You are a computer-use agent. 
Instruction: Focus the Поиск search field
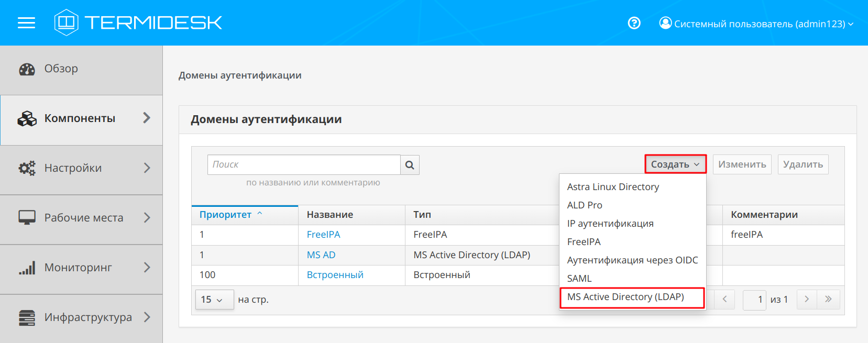[x=304, y=164]
